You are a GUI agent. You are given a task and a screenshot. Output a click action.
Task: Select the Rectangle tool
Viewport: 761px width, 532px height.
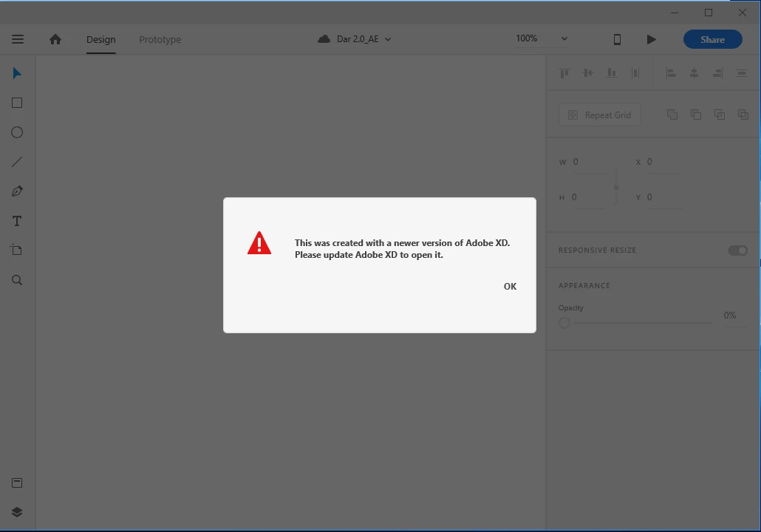17,103
